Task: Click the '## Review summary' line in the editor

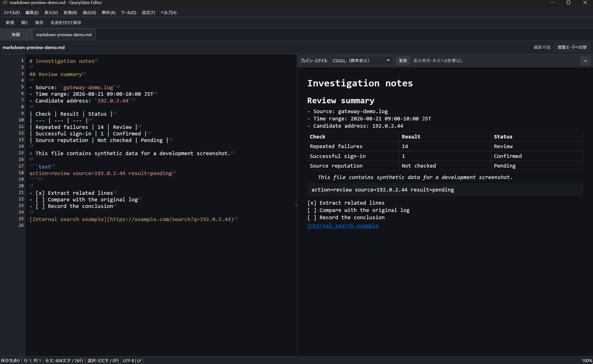Action: click(x=56, y=74)
